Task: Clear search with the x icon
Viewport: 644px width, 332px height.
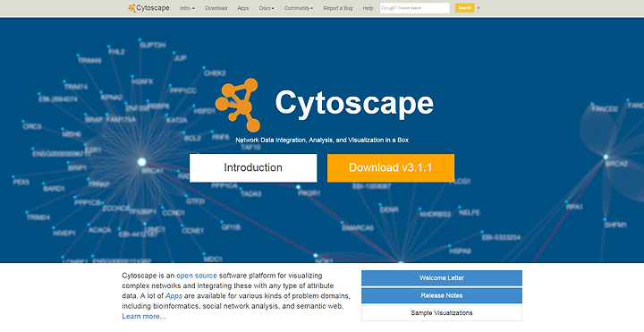Action: [x=479, y=8]
